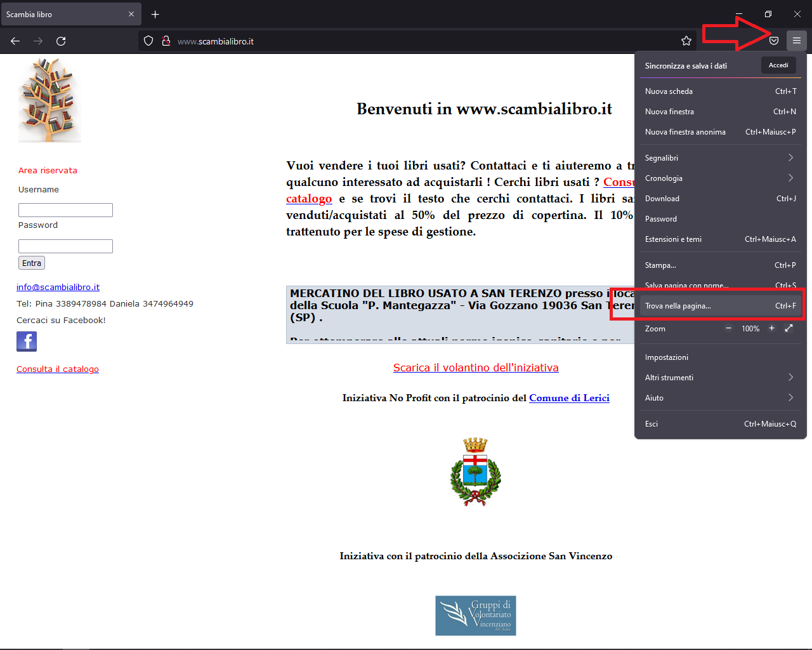
Task: Open tracking protection shield icon
Action: (x=148, y=41)
